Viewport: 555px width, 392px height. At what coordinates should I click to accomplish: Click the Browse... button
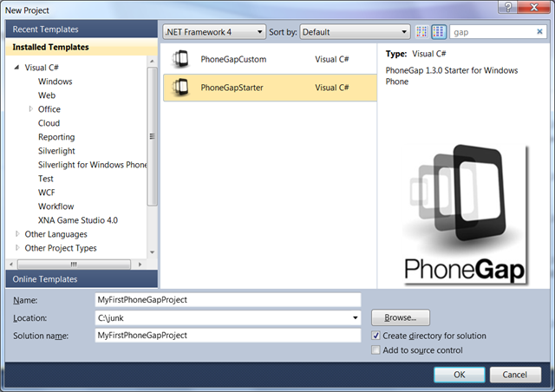tap(401, 317)
